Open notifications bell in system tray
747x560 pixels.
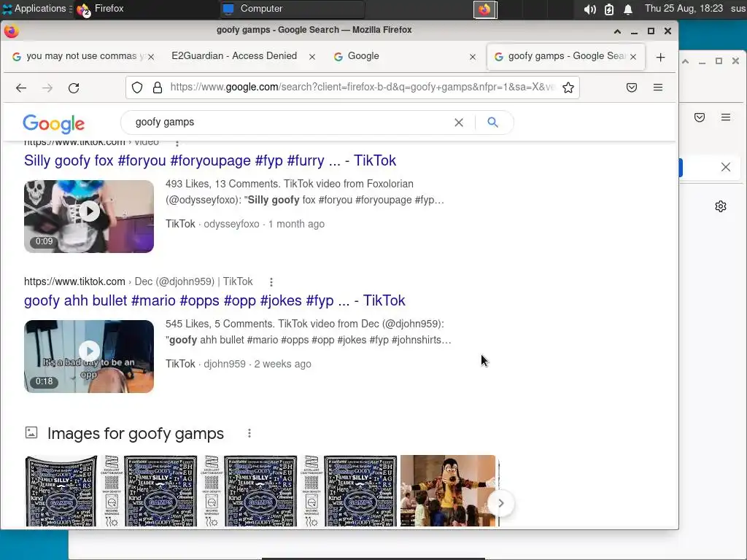click(x=628, y=9)
